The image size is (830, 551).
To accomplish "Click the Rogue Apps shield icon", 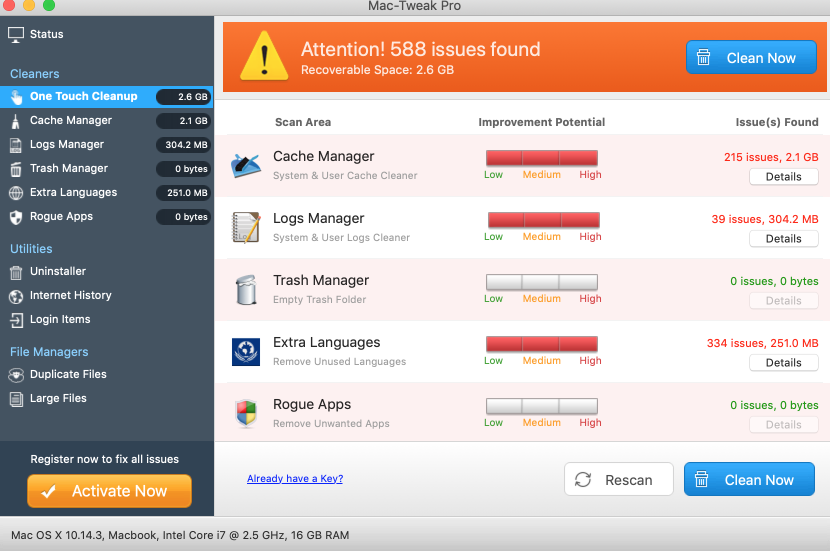I will click(245, 413).
